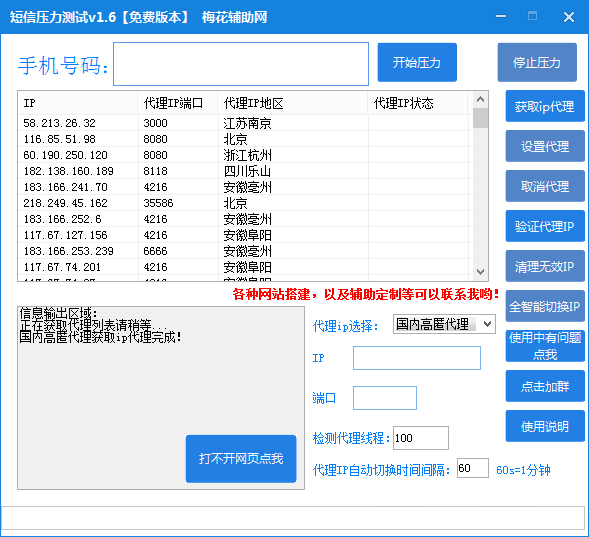Click the 代理IP状态 column header
The width and height of the screenshot is (589, 537).
point(417,103)
